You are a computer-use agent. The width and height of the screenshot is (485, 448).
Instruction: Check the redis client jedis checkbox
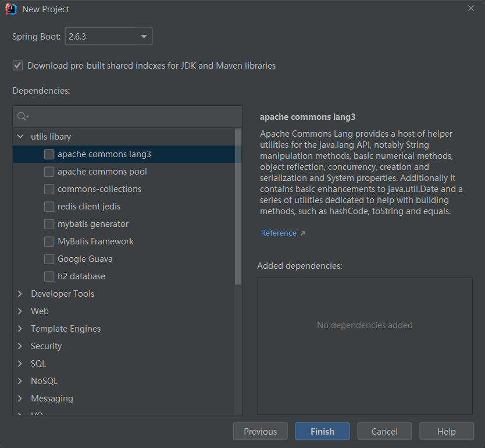tap(49, 207)
